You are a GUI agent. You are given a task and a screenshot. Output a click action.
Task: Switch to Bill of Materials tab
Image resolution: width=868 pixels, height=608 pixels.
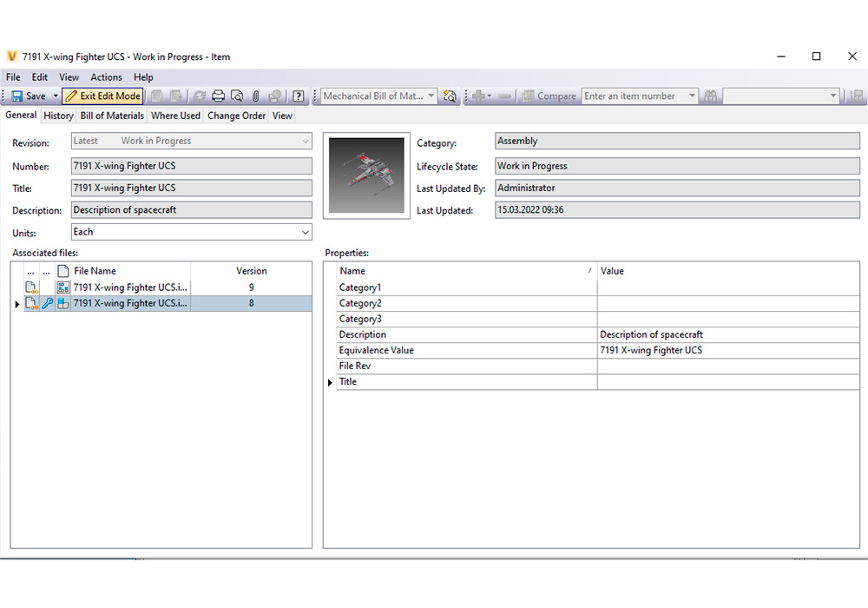point(112,116)
